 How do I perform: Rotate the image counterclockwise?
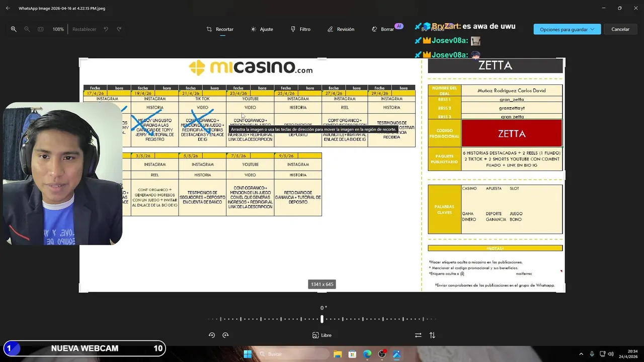(212, 335)
